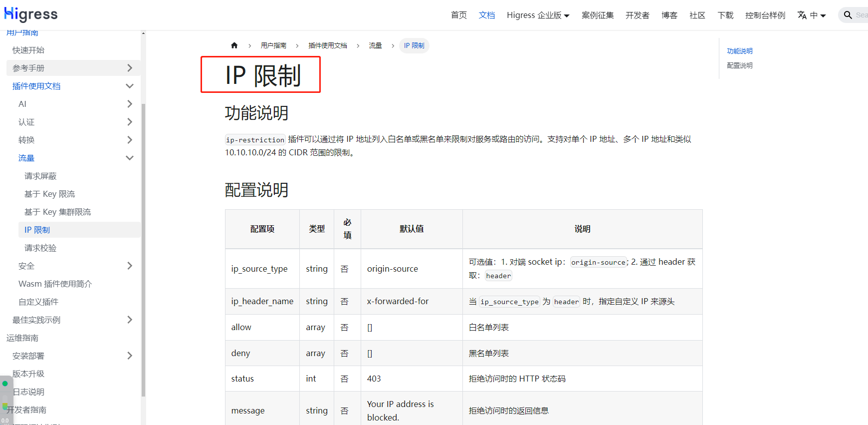Viewport: 868px width, 425px height.
Task: Click the 默认值 column header
Action: tap(412, 229)
